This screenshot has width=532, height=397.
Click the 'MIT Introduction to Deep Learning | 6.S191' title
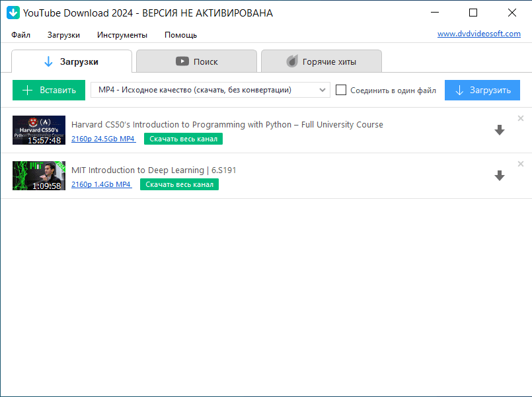(x=153, y=170)
